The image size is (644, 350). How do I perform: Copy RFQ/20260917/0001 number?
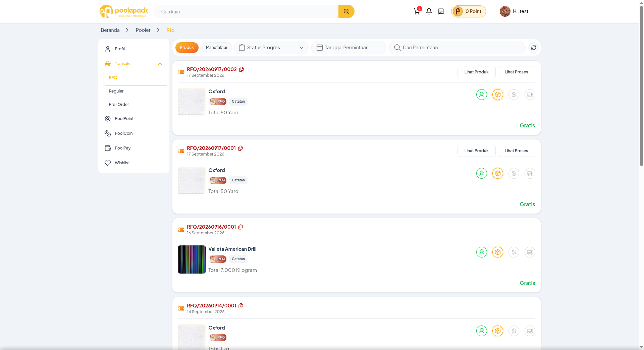coord(240,148)
